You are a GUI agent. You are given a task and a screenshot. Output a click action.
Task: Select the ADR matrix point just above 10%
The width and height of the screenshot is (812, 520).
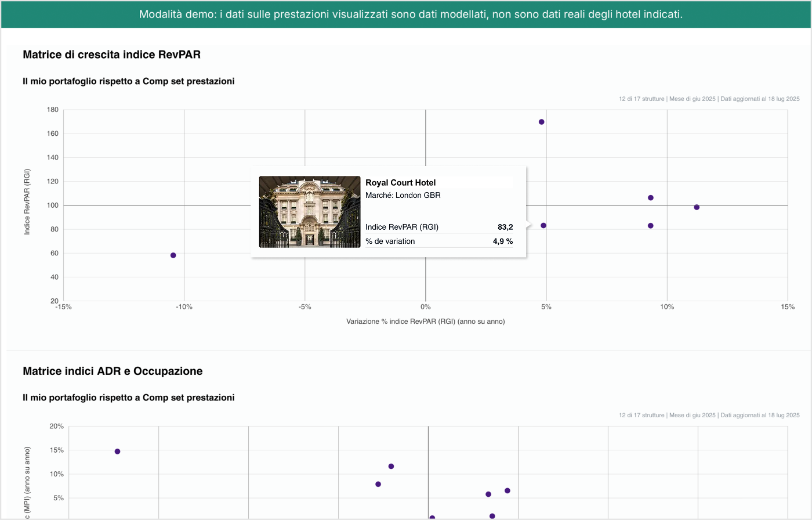391,467
